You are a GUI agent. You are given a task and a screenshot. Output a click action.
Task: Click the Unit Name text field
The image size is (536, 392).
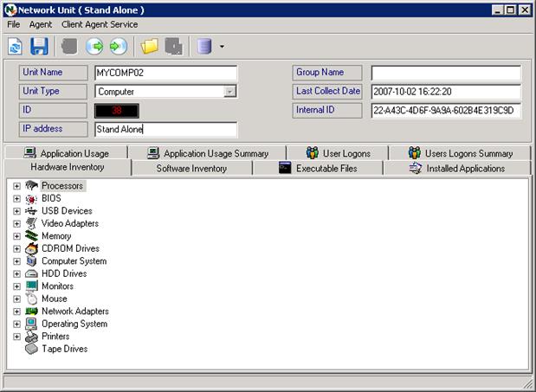(x=165, y=73)
